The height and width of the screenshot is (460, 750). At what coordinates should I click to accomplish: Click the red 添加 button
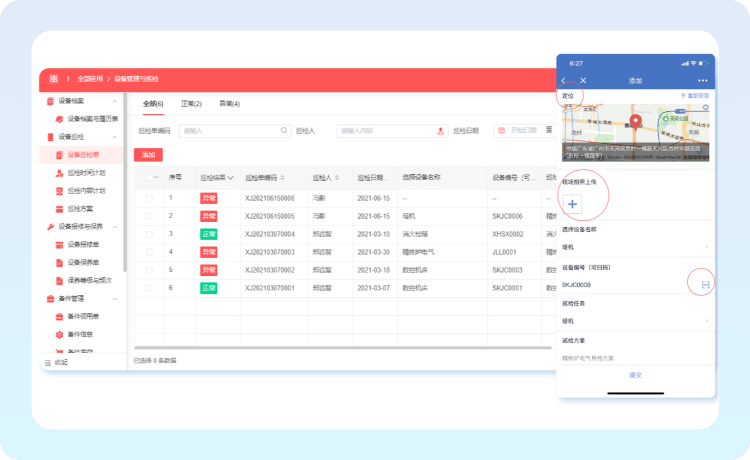pos(149,155)
